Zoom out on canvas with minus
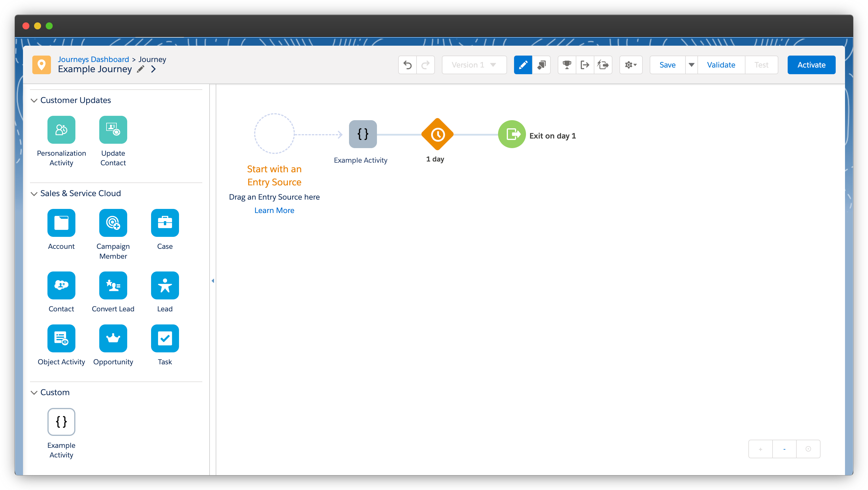Screen dimensions: 868x490 (x=784, y=449)
